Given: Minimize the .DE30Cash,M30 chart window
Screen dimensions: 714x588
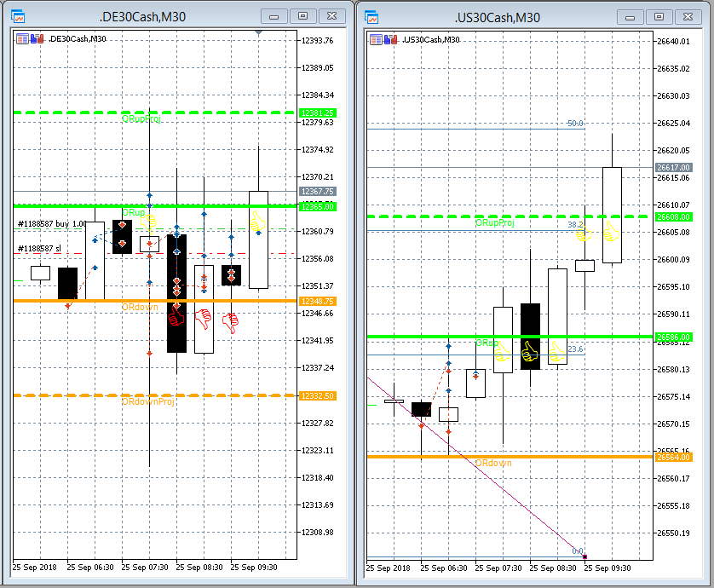Looking at the screenshot, I should click(x=274, y=16).
